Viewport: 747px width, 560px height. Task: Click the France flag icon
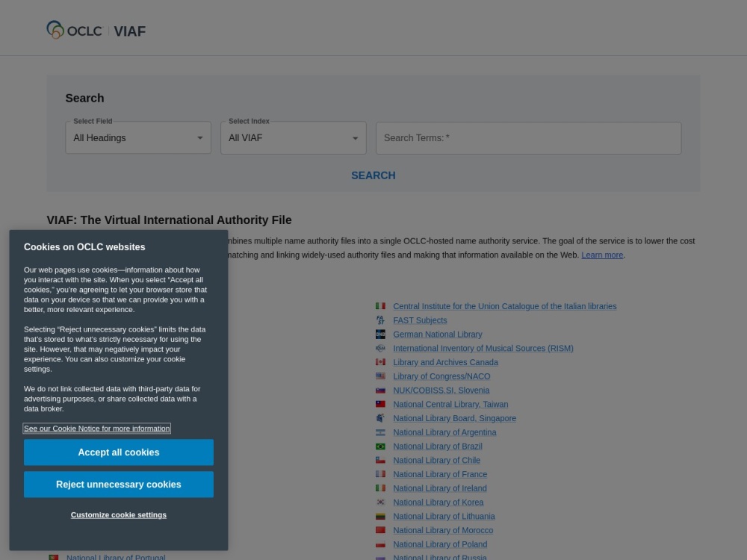point(380,474)
